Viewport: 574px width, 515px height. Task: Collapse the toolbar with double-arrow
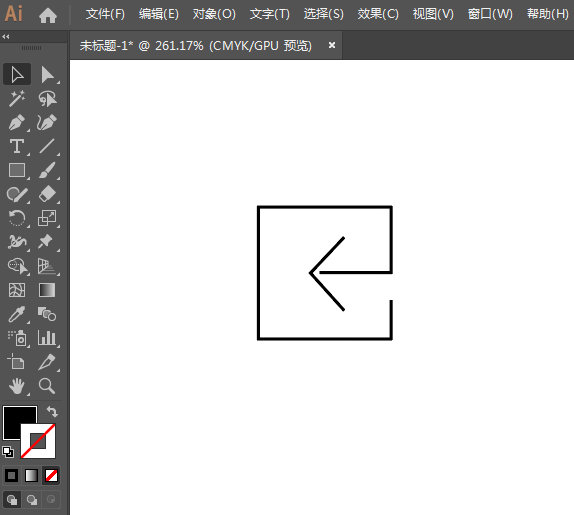5,37
